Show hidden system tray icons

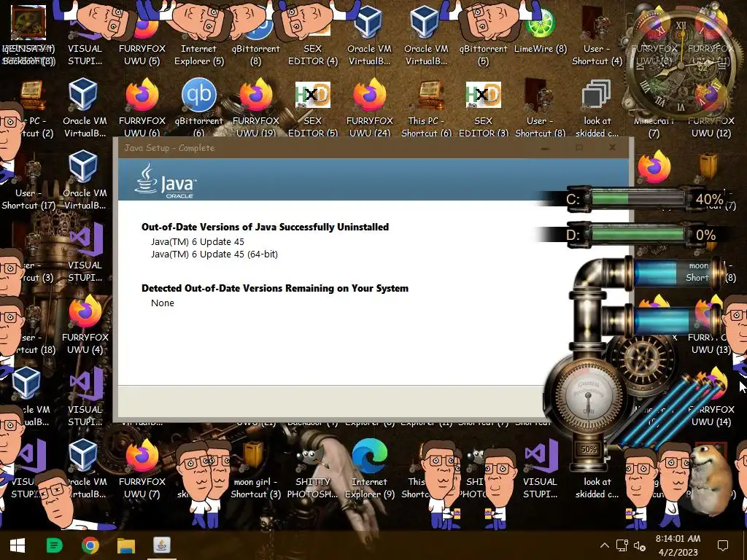pyautogui.click(x=605, y=545)
